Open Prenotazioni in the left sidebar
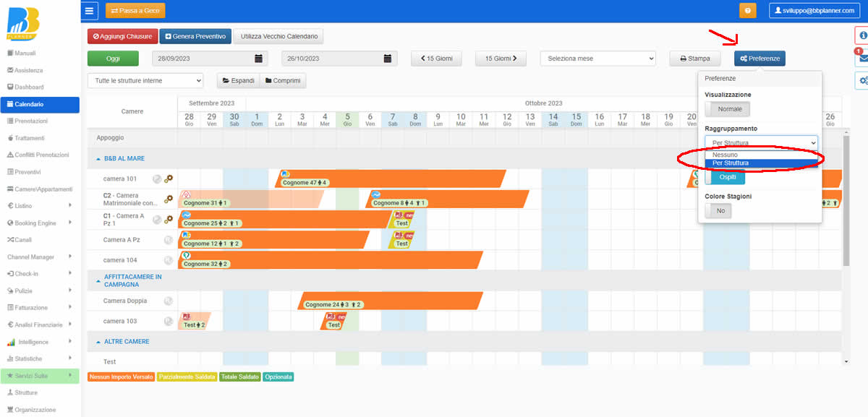Image resolution: width=868 pixels, height=417 pixels. (31, 121)
